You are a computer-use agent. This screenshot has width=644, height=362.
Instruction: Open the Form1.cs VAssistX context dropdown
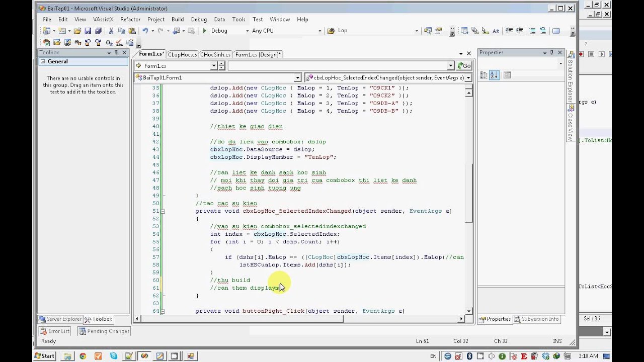click(214, 66)
